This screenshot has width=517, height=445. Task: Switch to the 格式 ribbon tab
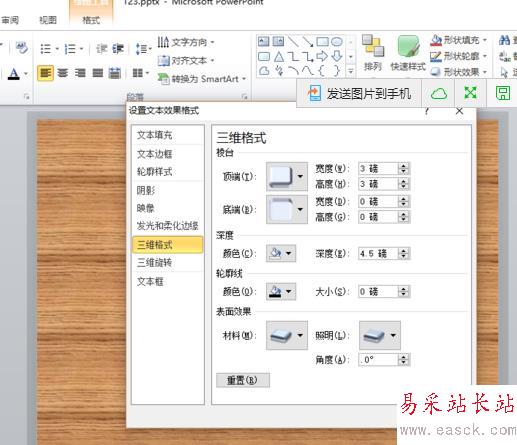coord(91,20)
